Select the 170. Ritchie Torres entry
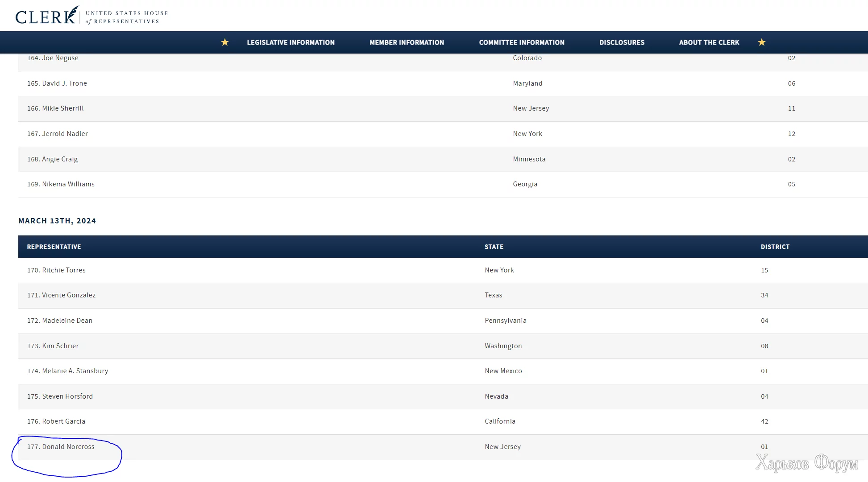 (x=56, y=270)
